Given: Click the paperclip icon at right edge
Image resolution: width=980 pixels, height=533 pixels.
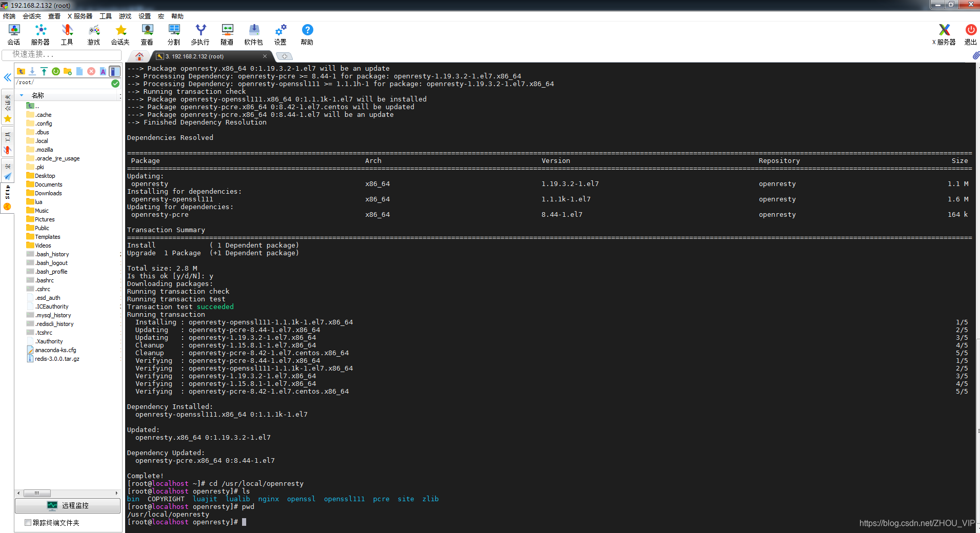Looking at the screenshot, I should [975, 55].
